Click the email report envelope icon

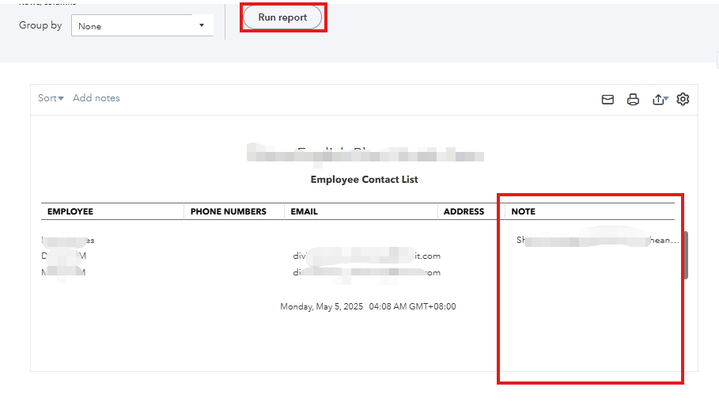tap(607, 99)
